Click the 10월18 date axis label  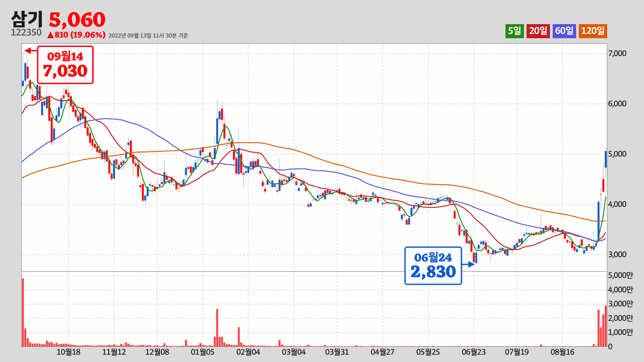[68, 352]
